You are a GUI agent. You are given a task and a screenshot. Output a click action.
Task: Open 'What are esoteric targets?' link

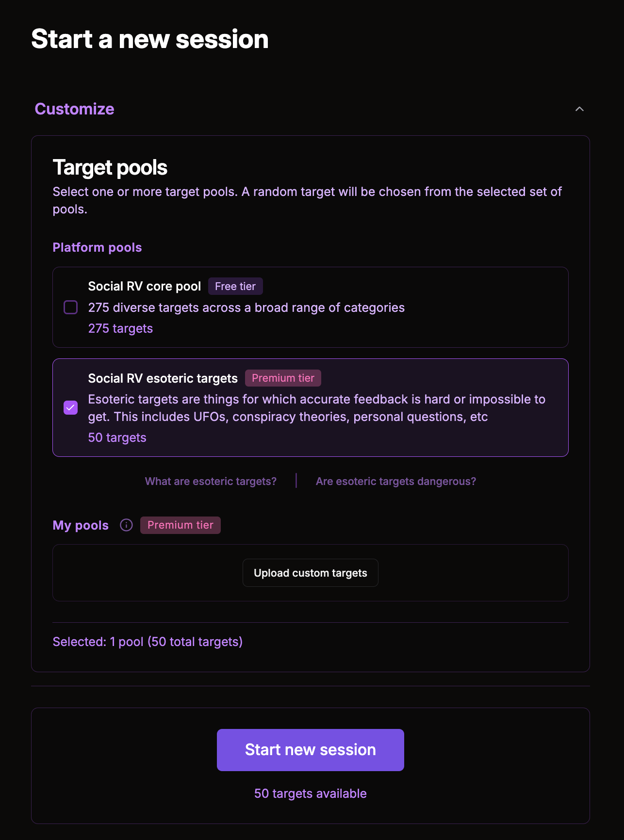211,481
